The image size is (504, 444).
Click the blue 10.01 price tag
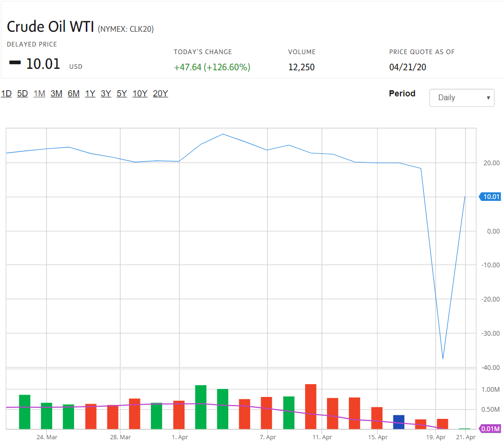point(490,197)
